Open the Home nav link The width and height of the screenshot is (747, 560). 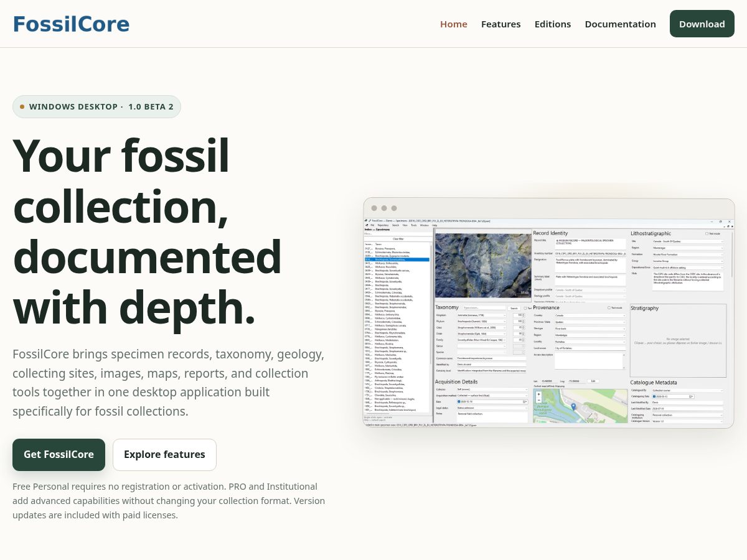(454, 24)
